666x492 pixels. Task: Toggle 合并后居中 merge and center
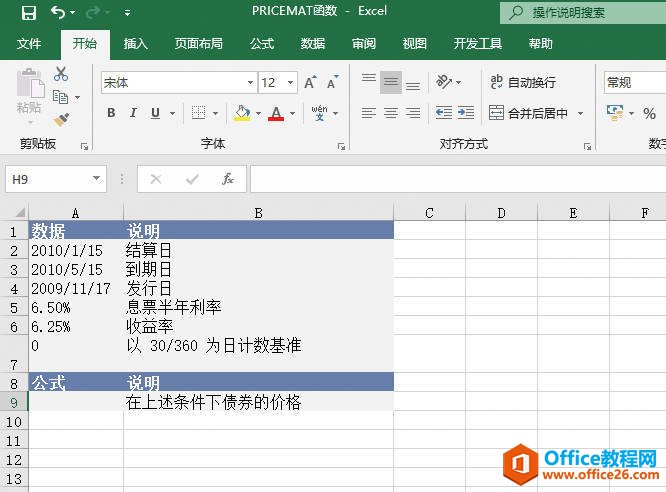tap(528, 113)
